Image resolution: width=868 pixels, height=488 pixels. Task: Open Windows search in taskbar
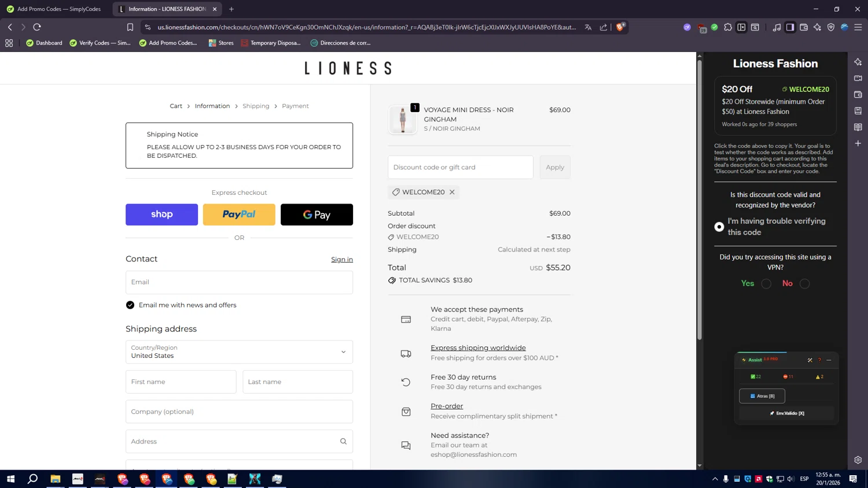(x=33, y=479)
